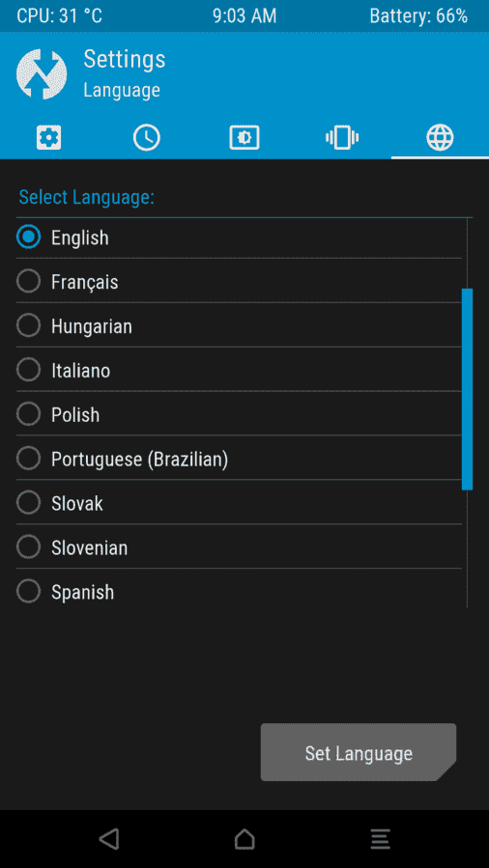
Task: Click the Set Language button
Action: click(x=359, y=752)
